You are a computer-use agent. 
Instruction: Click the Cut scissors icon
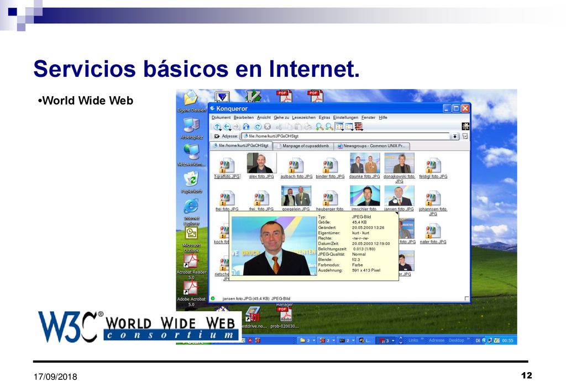pyautogui.click(x=279, y=127)
